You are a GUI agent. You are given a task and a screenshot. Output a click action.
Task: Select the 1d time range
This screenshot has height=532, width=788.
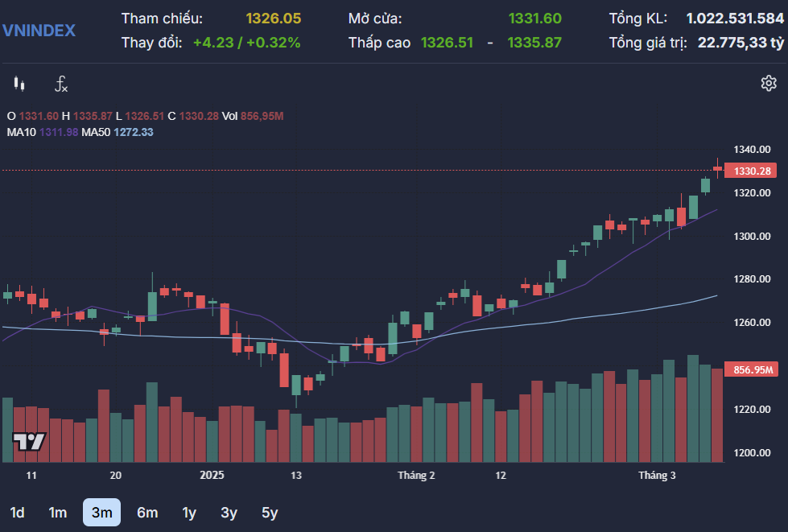[x=17, y=513]
